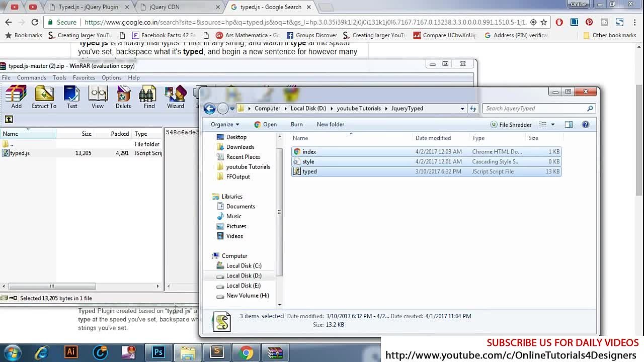This screenshot has width=644, height=362.
Task: Open WinRAR Help menu
Action: click(134, 77)
